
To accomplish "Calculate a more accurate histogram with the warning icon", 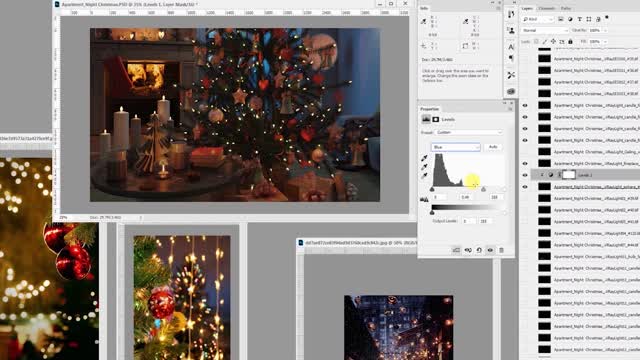I will point(424,200).
